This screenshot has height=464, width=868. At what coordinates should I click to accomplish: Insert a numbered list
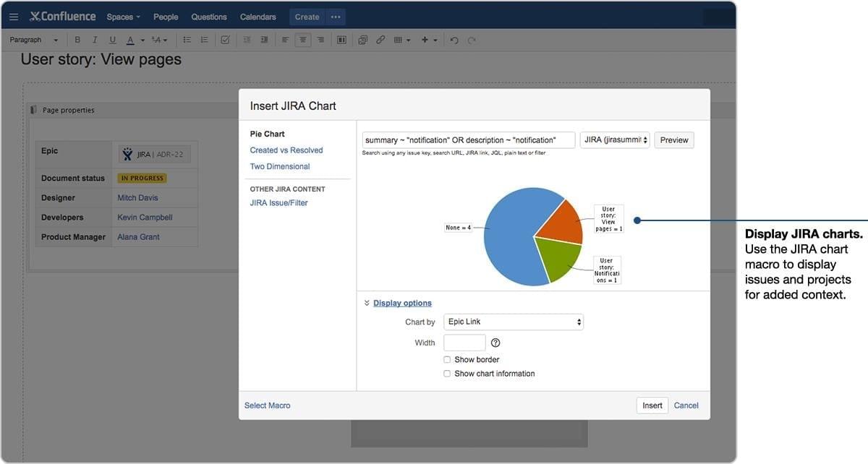205,40
